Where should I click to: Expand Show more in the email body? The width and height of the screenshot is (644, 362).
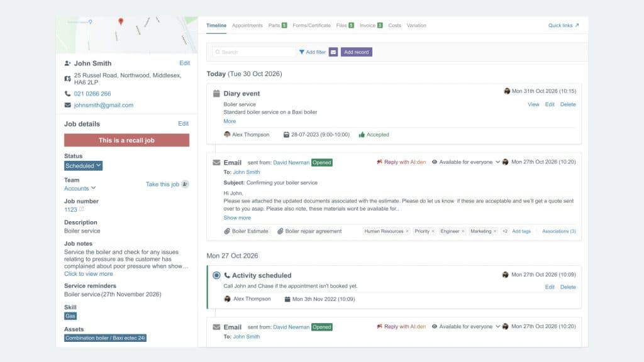click(x=237, y=218)
